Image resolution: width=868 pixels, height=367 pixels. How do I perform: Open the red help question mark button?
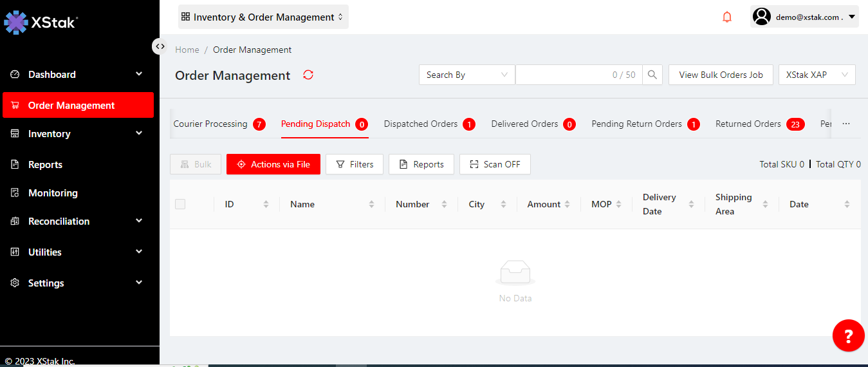click(848, 335)
